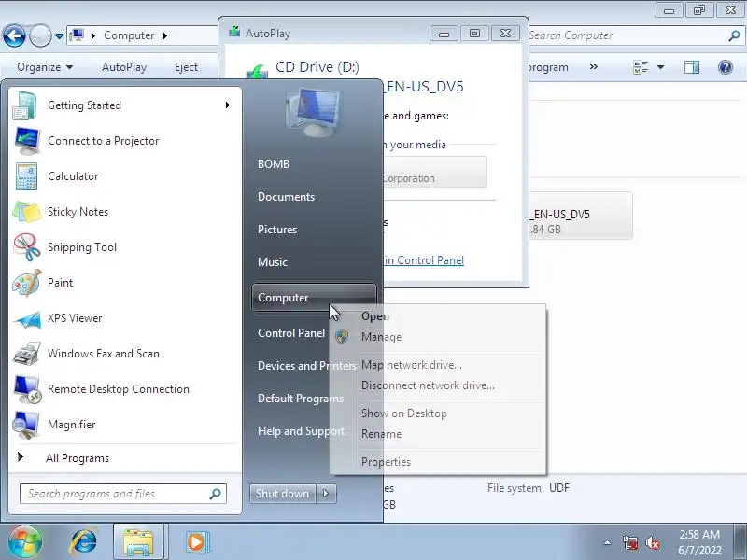Show more toolbar commands chevron

point(594,66)
